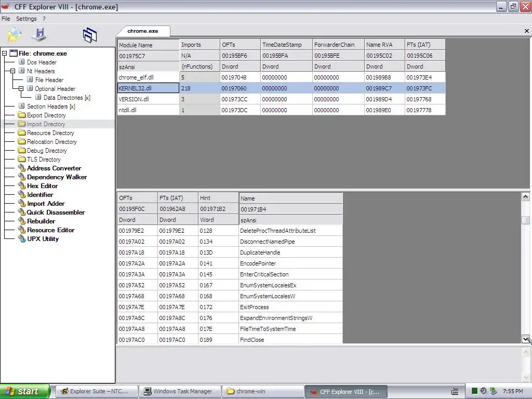The width and height of the screenshot is (532, 399).
Task: Open the ? help menu
Action: 44,19
